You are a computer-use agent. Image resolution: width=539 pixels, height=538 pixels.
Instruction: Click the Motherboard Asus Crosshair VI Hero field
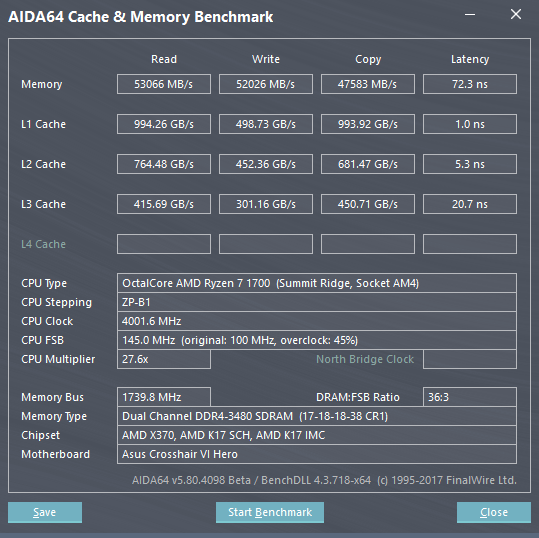[x=317, y=454]
